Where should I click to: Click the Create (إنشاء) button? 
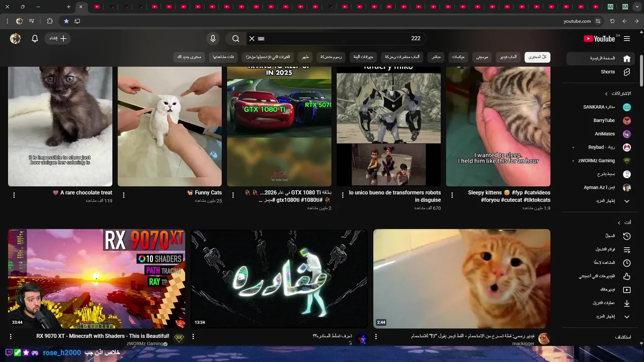coord(58,39)
